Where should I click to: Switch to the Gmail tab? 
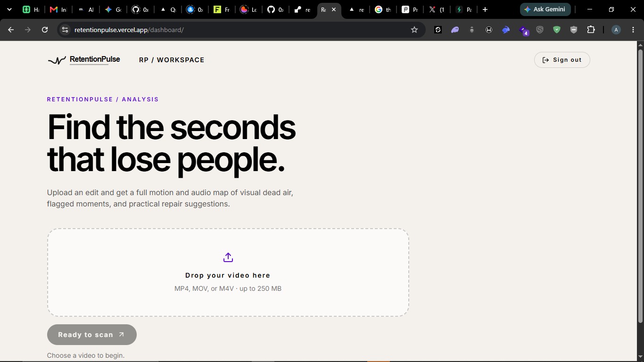click(x=58, y=9)
